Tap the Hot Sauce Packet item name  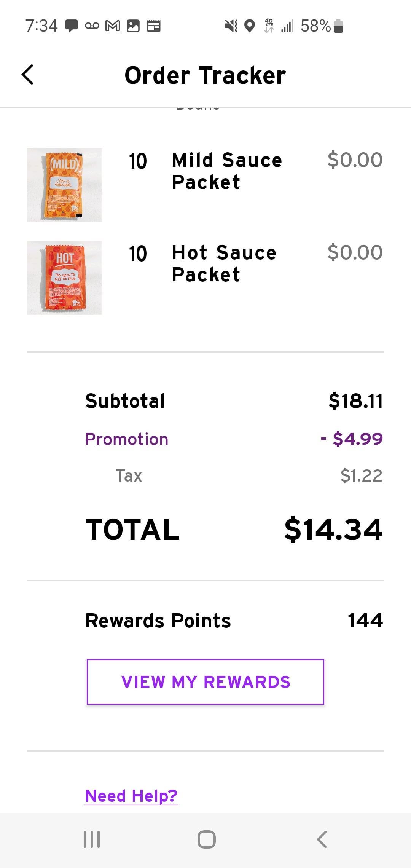224,263
